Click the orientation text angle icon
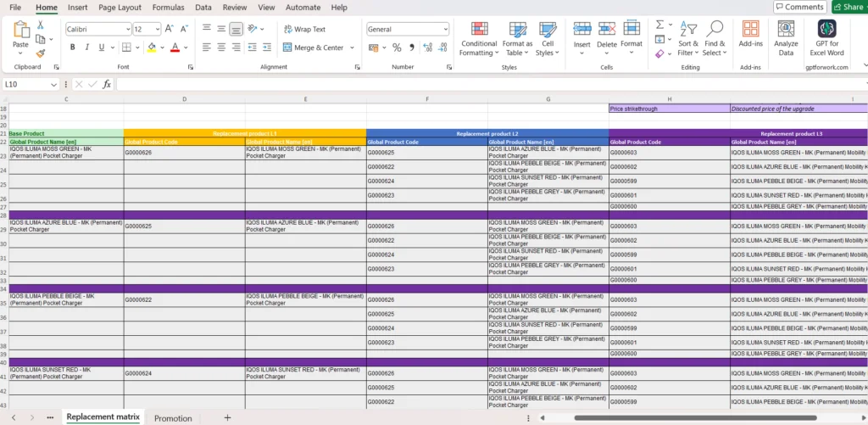 click(252, 29)
